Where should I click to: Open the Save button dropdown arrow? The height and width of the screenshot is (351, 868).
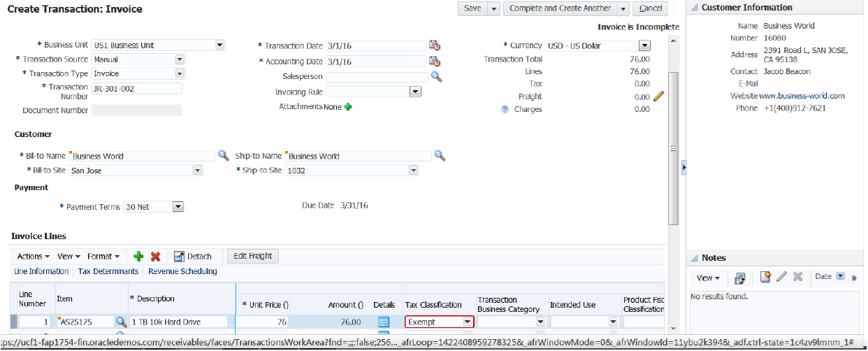point(493,8)
